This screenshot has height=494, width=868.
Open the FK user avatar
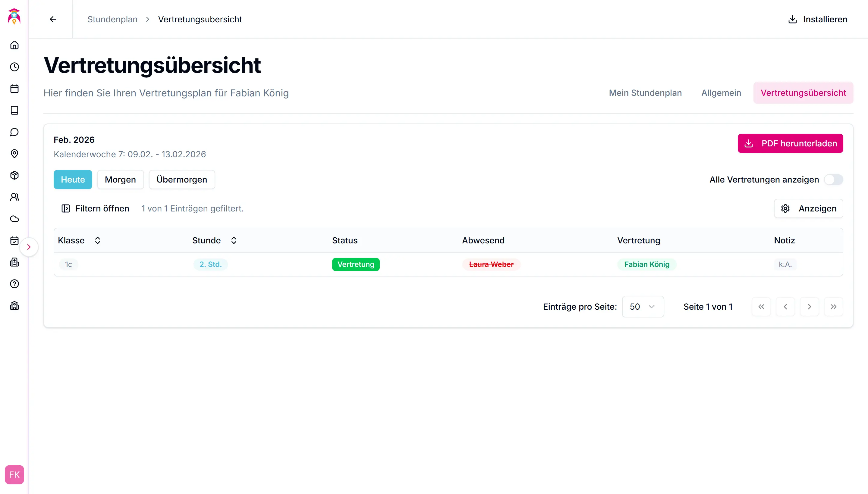(x=14, y=474)
